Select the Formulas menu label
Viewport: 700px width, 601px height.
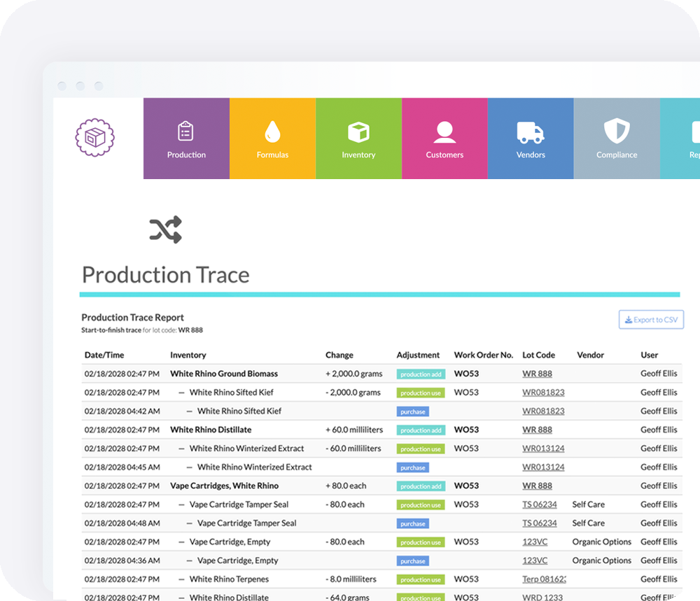pyautogui.click(x=272, y=155)
